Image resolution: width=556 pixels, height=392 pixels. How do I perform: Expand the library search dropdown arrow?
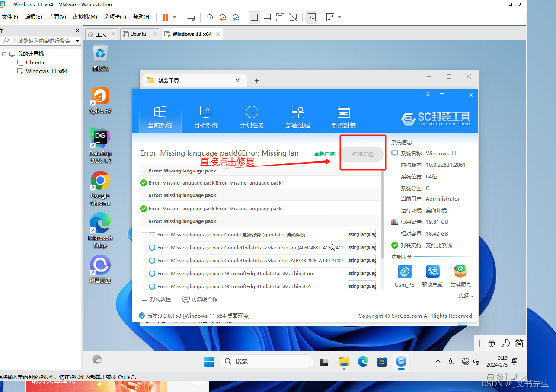click(x=78, y=41)
